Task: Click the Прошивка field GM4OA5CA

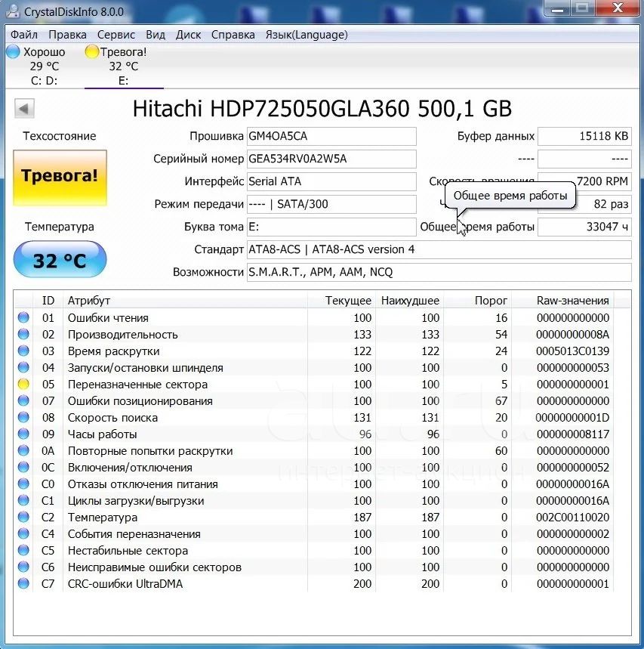Action: (x=331, y=136)
